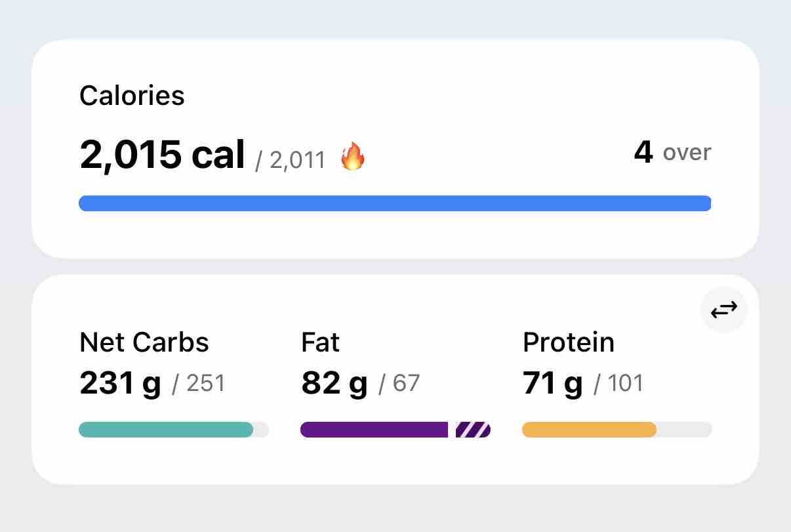Select the Fat label
Viewport: 791px width, 532px height.
pyautogui.click(x=320, y=342)
